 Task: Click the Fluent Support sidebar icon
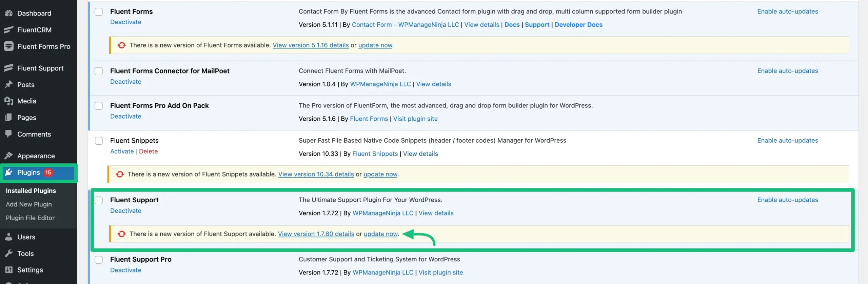[x=9, y=68]
